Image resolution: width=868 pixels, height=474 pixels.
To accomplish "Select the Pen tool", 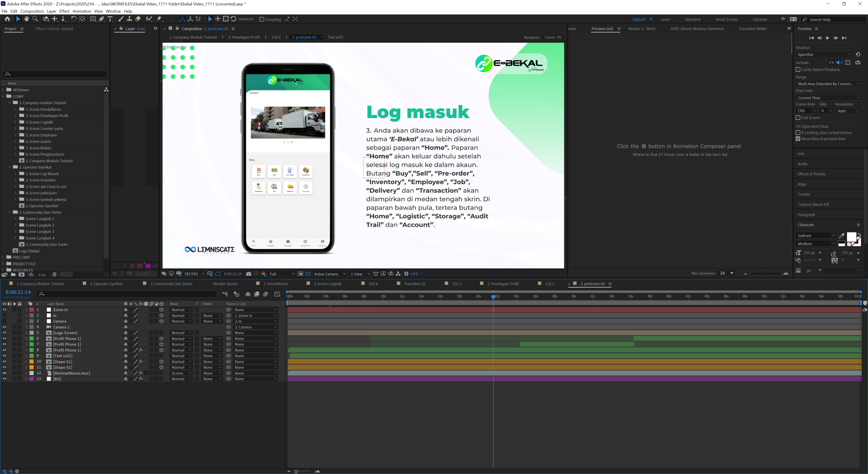I will point(101,19).
